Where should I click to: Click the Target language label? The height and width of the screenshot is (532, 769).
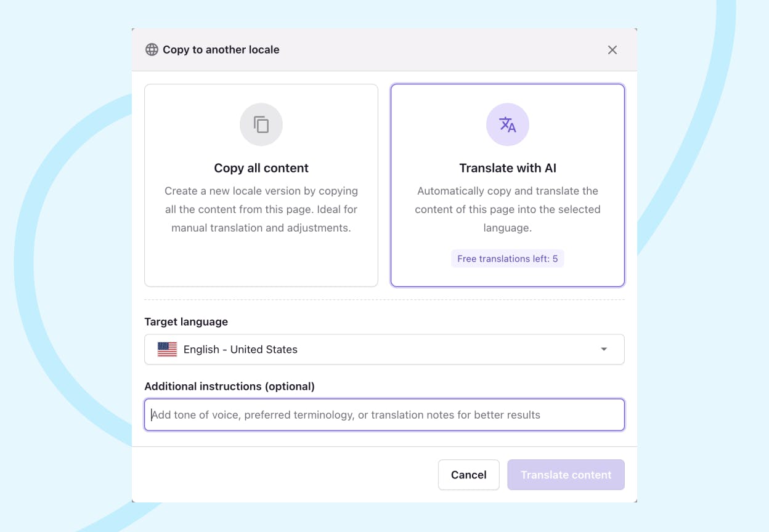click(x=186, y=321)
